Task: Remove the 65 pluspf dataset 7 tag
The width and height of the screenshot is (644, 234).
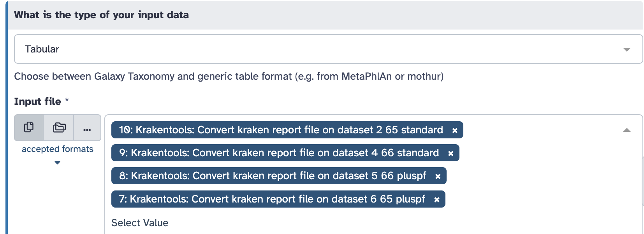Action: click(x=437, y=200)
